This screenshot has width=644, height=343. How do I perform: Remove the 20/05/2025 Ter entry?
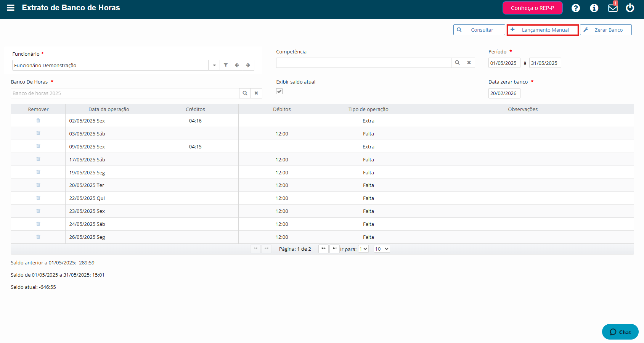(38, 185)
